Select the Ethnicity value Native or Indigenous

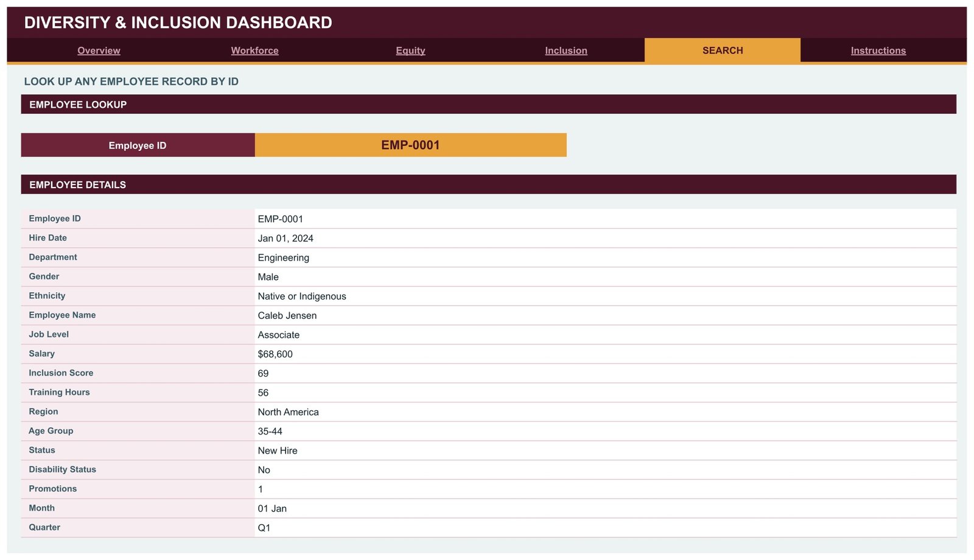click(x=302, y=296)
